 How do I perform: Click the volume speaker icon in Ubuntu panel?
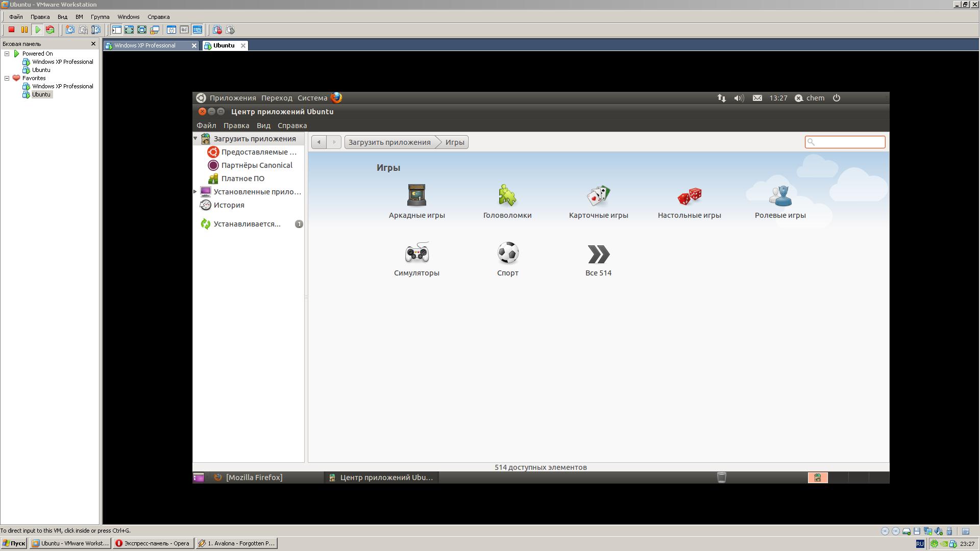point(739,98)
